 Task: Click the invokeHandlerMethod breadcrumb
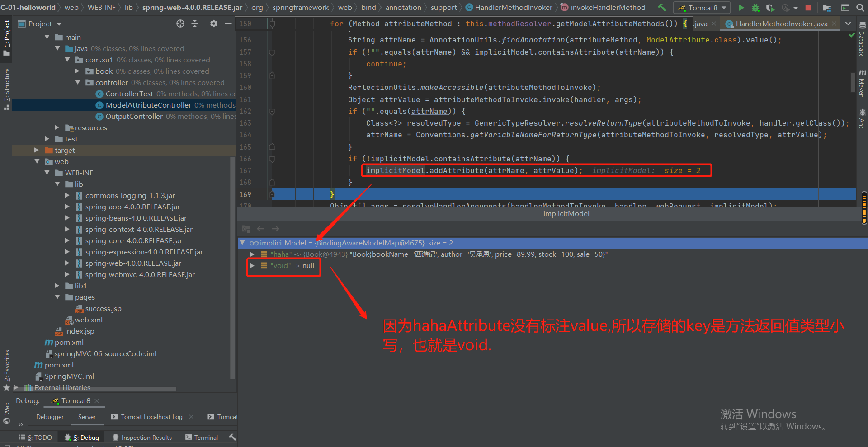pos(608,7)
